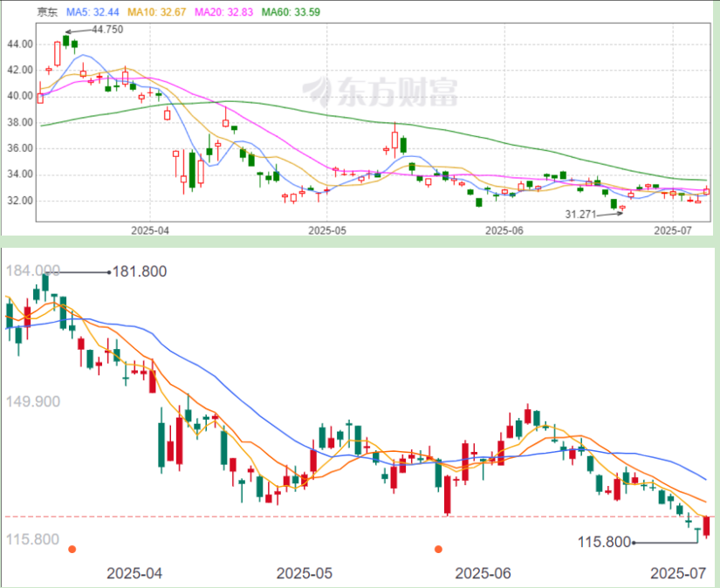720x588 pixels.
Task: Click the 181.800 high price annotation
Action: (140, 271)
